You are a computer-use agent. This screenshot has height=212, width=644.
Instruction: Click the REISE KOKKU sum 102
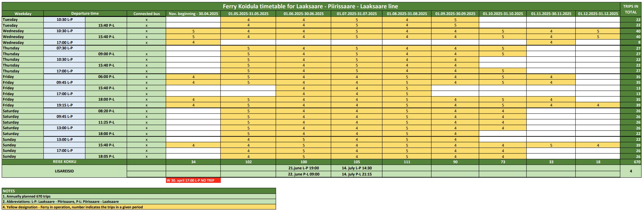(x=248, y=162)
